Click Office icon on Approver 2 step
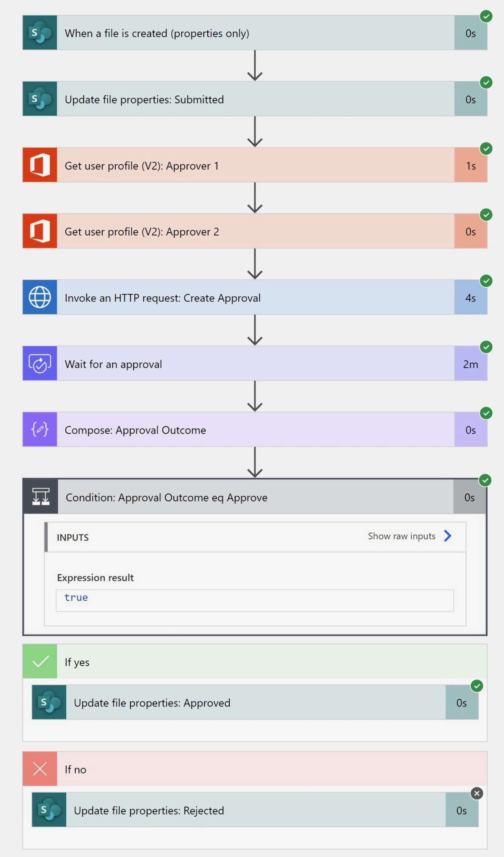504x857 pixels. pyautogui.click(x=40, y=231)
